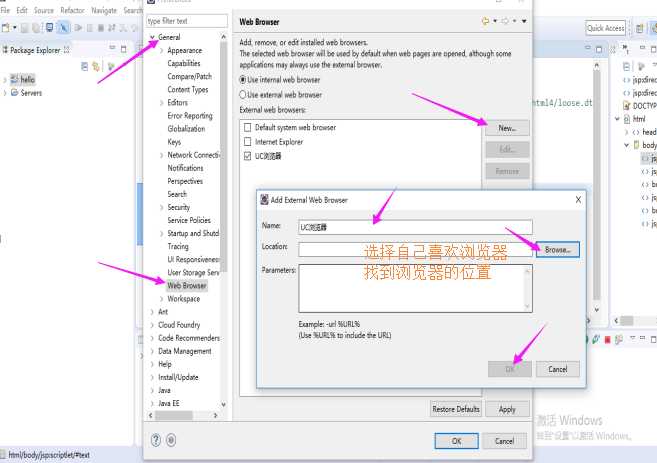This screenshot has width=657, height=463.
Task: Click the monitor-shaped toolbar icon
Action: point(49,28)
